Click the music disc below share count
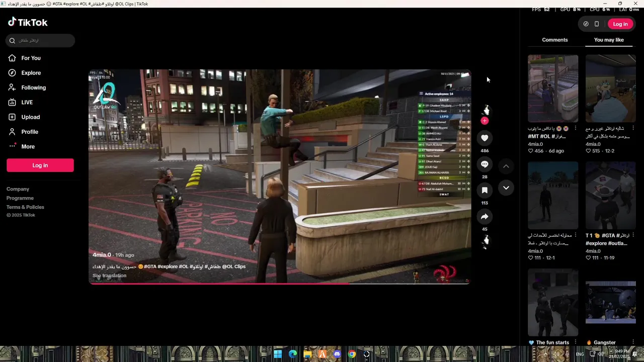The width and height of the screenshot is (644, 362). click(485, 241)
